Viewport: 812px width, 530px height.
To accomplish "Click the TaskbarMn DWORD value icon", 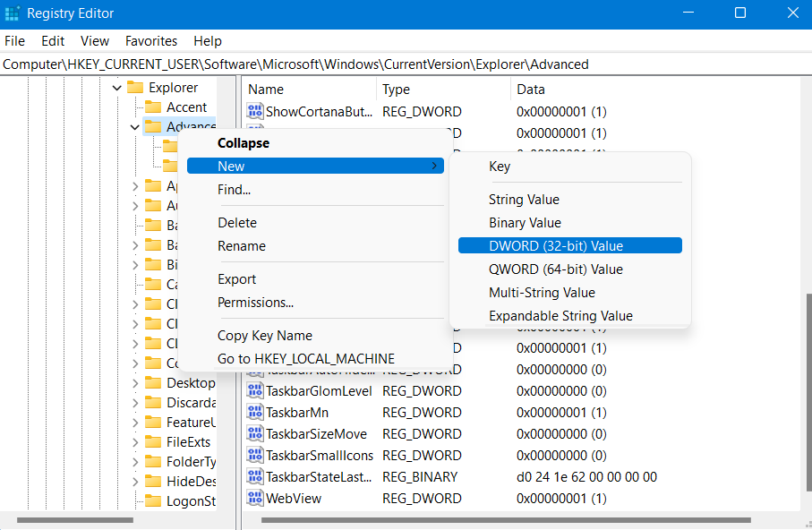I will pos(254,412).
